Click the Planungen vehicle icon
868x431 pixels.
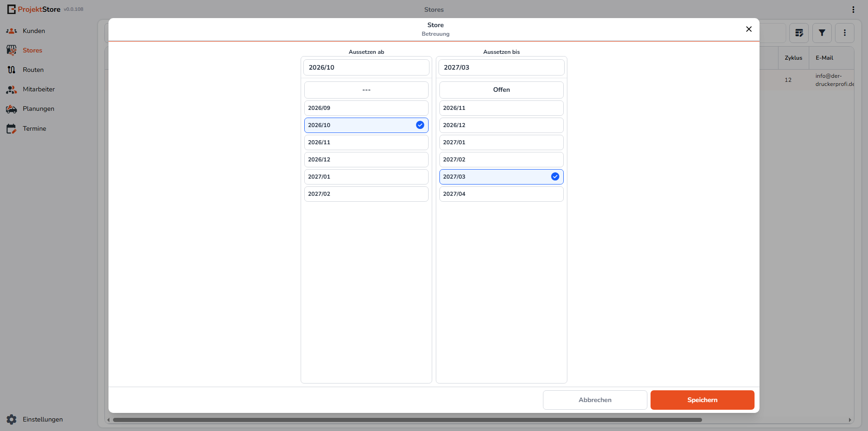click(x=11, y=109)
